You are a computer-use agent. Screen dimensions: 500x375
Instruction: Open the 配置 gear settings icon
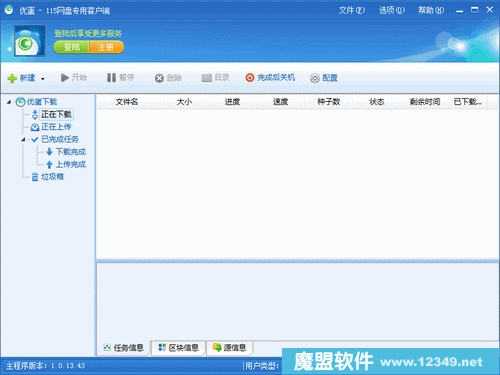(x=315, y=78)
